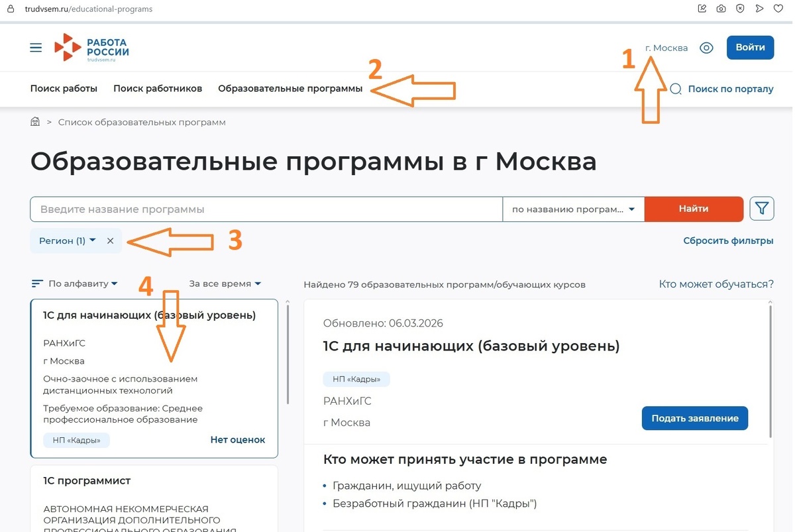Viewport: 795px width, 532px height.
Task: Remove the Регион filter with the X
Action: tap(111, 241)
